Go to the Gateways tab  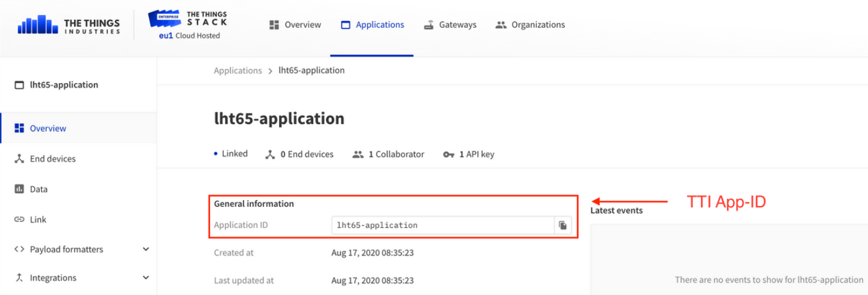(x=450, y=25)
